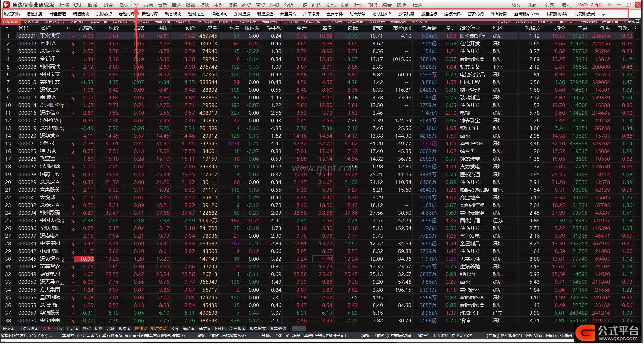Sort by the 涨幅% column header
Viewport: 644px width, 344px height.
coord(86,28)
